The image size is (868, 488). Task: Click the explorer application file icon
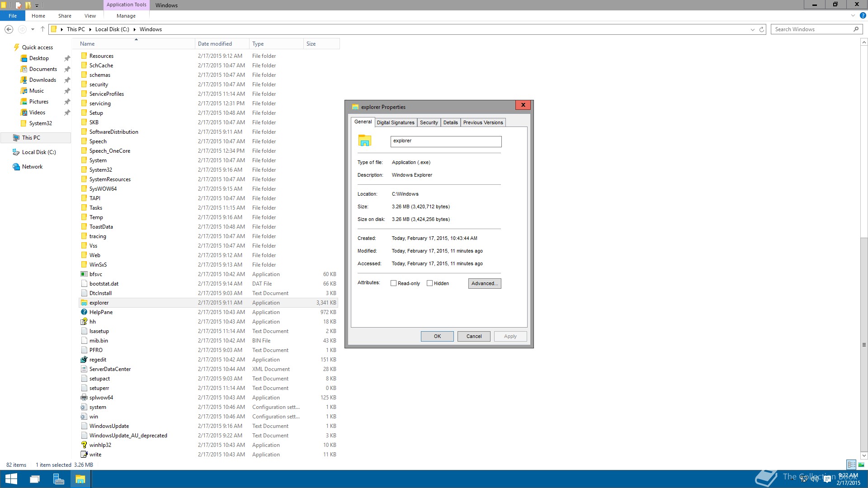point(84,303)
